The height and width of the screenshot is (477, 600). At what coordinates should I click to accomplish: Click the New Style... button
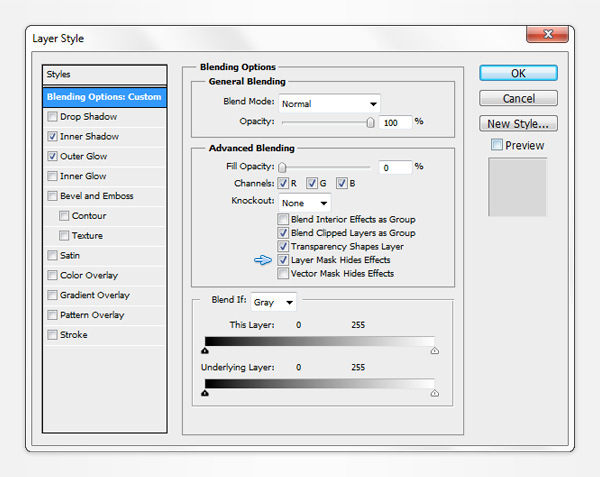pyautogui.click(x=518, y=124)
